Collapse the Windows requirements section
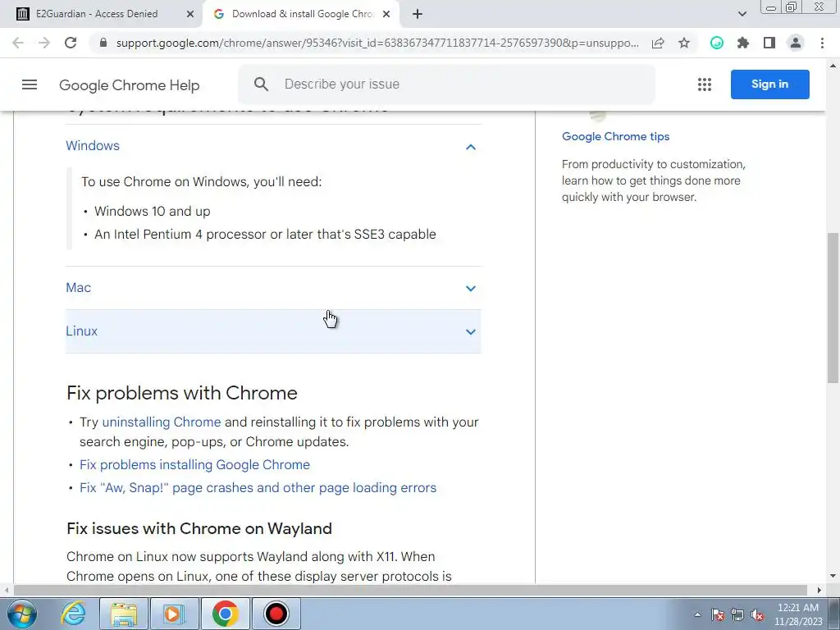The image size is (840, 630). click(x=470, y=146)
